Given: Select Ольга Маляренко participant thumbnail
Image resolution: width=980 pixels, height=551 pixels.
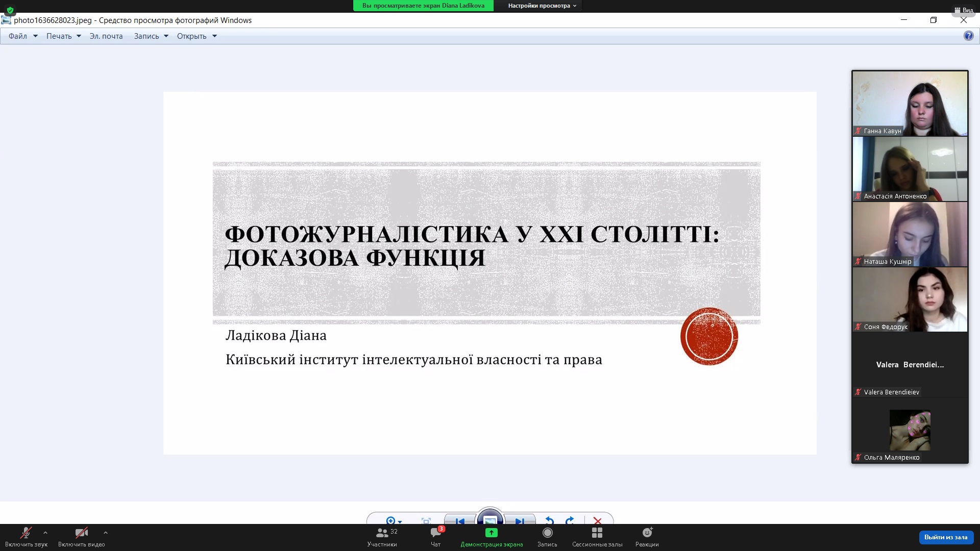Looking at the screenshot, I should click(x=910, y=431).
